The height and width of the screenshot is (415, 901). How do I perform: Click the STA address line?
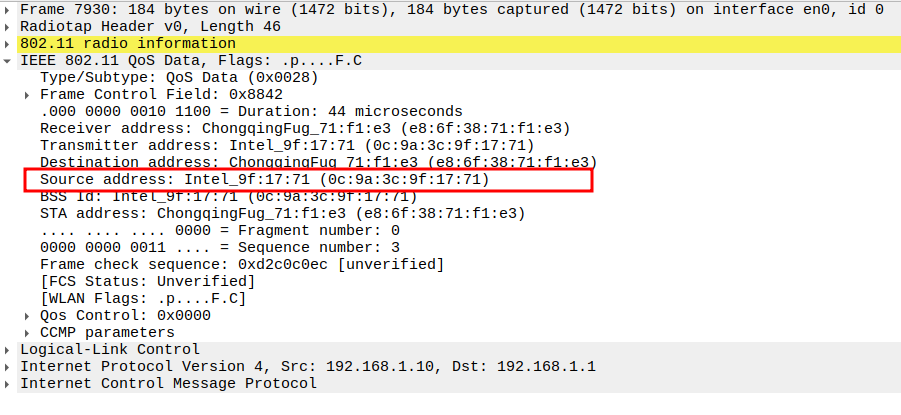(282, 213)
